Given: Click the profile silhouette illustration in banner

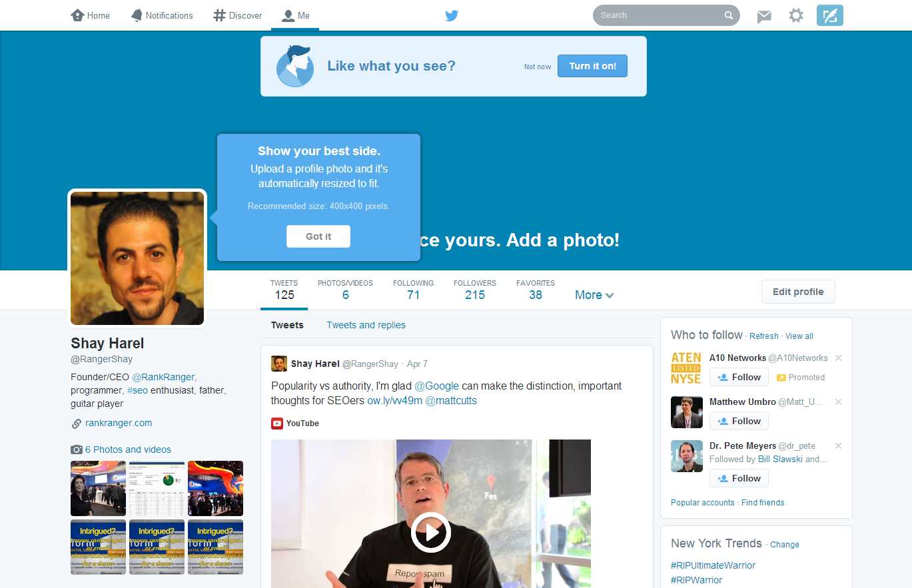Looking at the screenshot, I should (295, 66).
